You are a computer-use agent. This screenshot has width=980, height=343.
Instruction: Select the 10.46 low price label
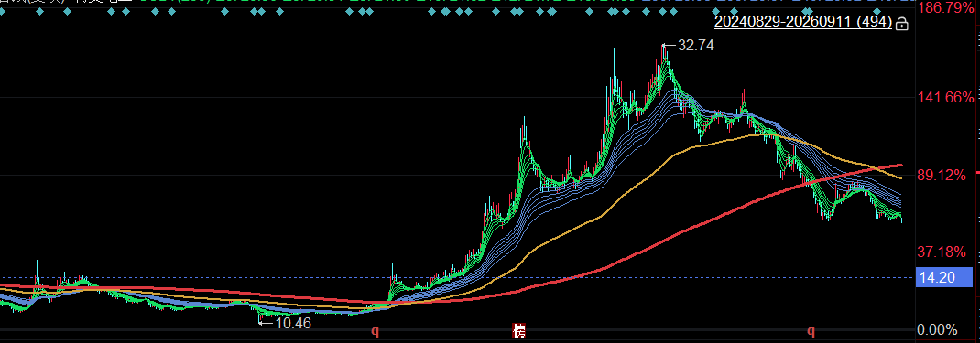pos(293,323)
